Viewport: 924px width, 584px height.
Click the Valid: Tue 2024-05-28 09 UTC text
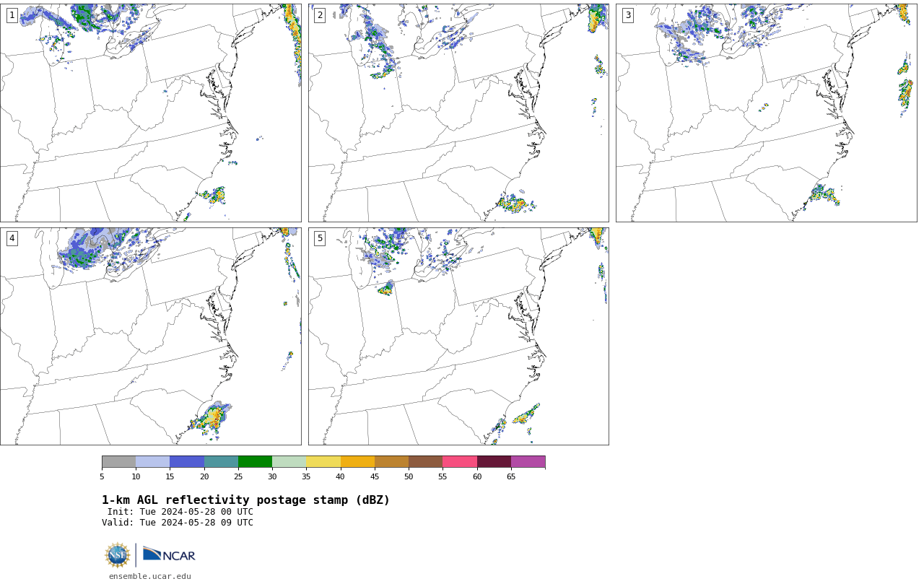(x=178, y=523)
